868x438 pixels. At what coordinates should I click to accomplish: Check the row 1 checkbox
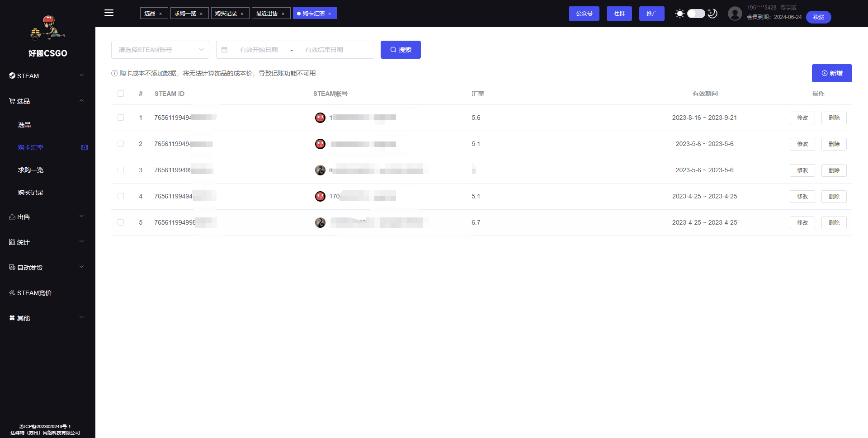click(121, 118)
